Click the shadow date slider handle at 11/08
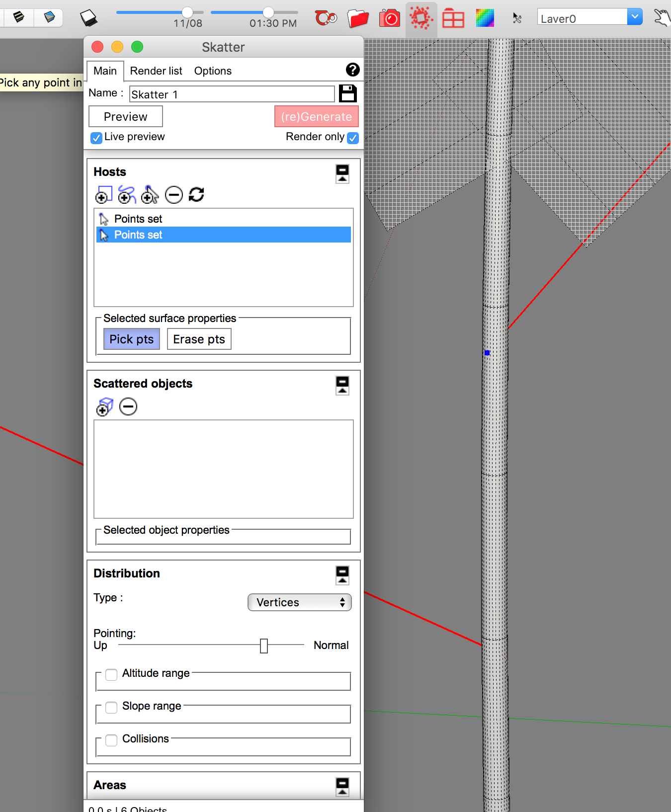Screen dimensions: 671x812 [x=187, y=12]
